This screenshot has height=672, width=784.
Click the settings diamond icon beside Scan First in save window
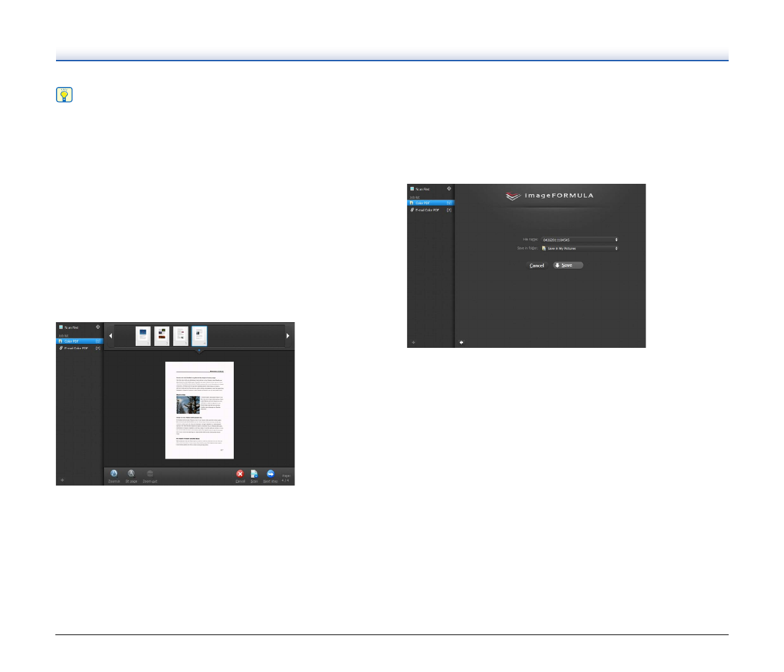click(449, 188)
